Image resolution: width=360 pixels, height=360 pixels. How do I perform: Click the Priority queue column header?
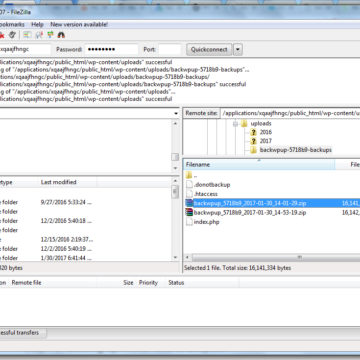[x=148, y=283]
